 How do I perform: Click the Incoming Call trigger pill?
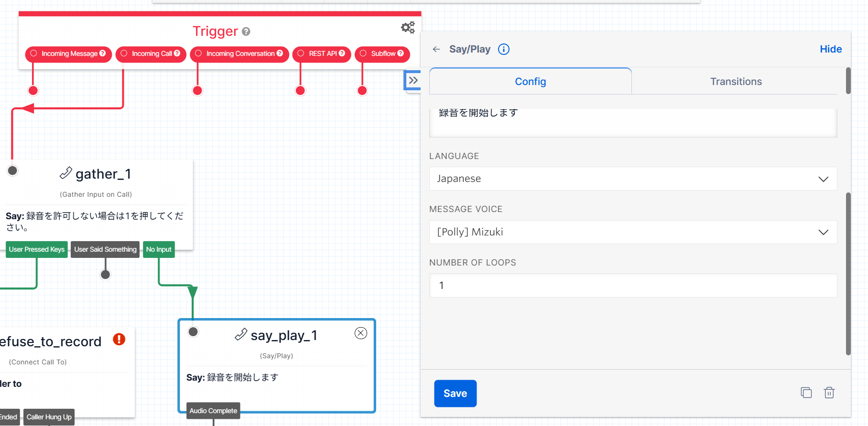(x=151, y=54)
